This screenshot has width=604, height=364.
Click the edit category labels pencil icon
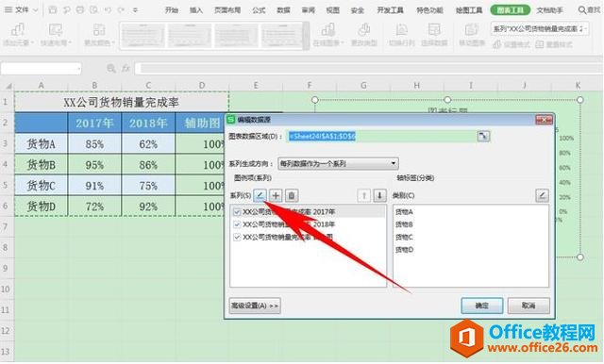pyautogui.click(x=542, y=195)
